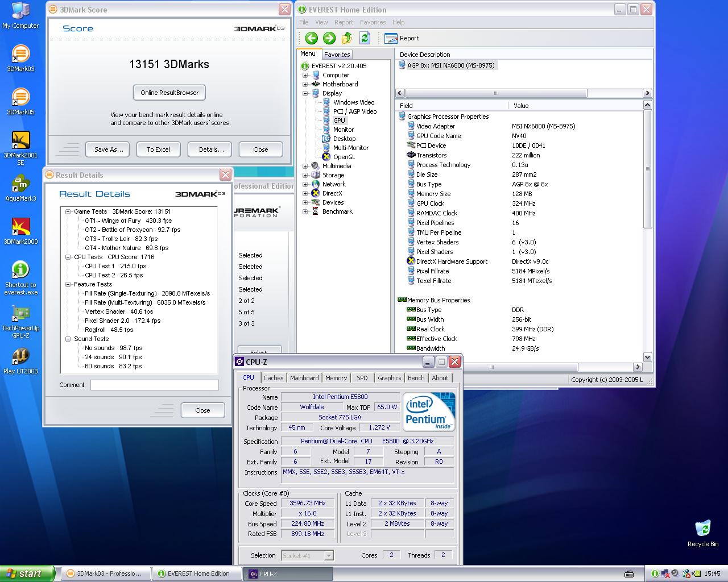The width and height of the screenshot is (728, 582).
Task: Expand the Multimedia tree node
Action: click(x=305, y=166)
